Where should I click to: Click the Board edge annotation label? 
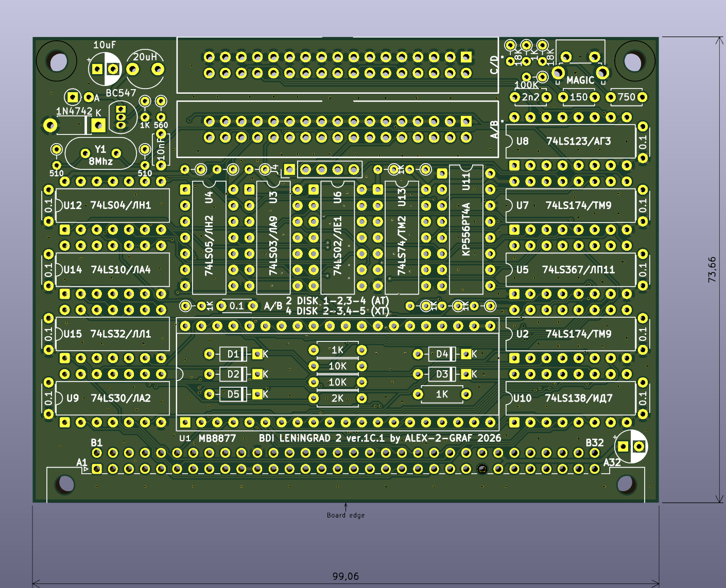pos(345,515)
